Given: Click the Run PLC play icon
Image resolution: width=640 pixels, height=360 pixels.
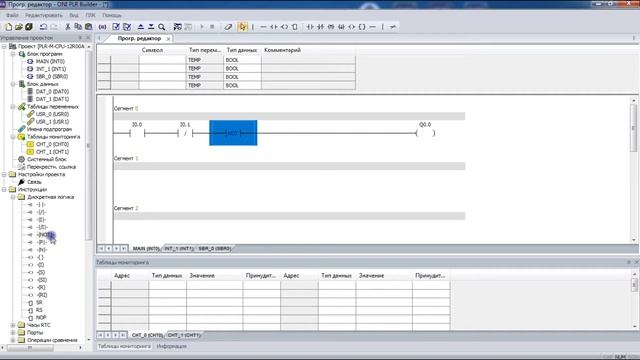Looking at the screenshot, I should (202, 27).
